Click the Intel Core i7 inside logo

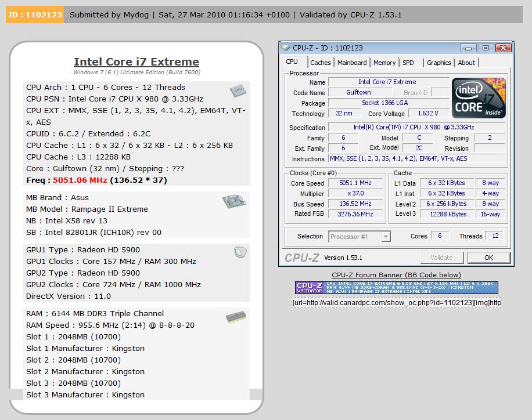pyautogui.click(x=479, y=97)
